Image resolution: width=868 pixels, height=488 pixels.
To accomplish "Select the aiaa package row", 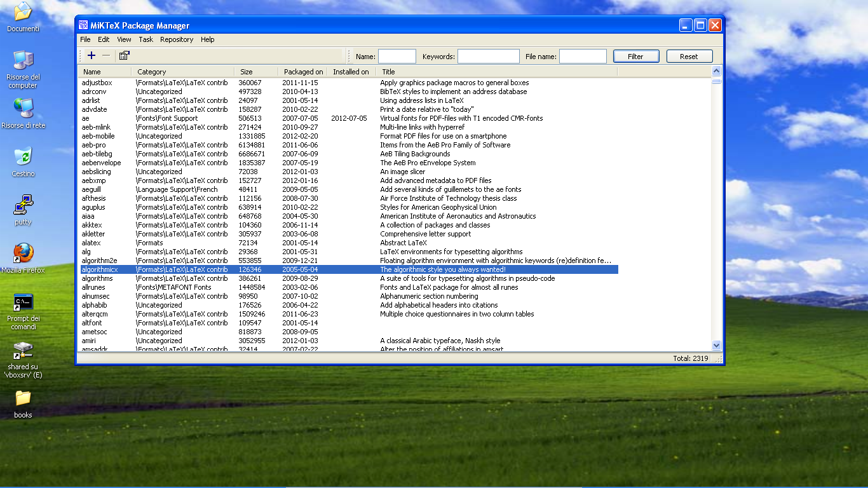I will (348, 216).
